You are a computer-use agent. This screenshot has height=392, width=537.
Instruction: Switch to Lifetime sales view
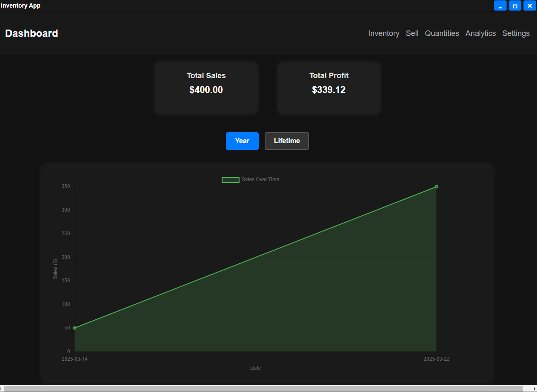tap(287, 141)
